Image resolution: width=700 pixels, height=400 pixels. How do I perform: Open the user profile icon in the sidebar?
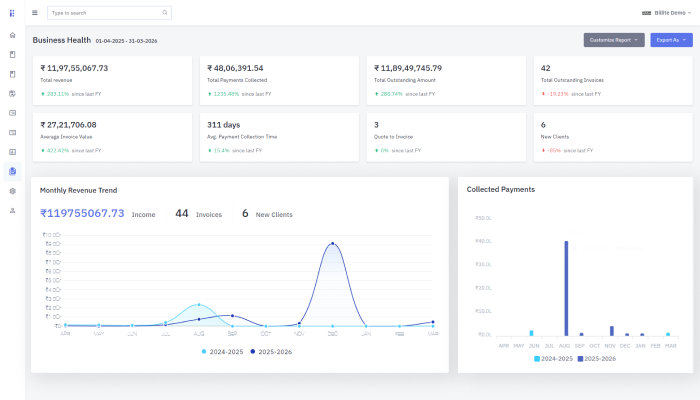coord(12,210)
